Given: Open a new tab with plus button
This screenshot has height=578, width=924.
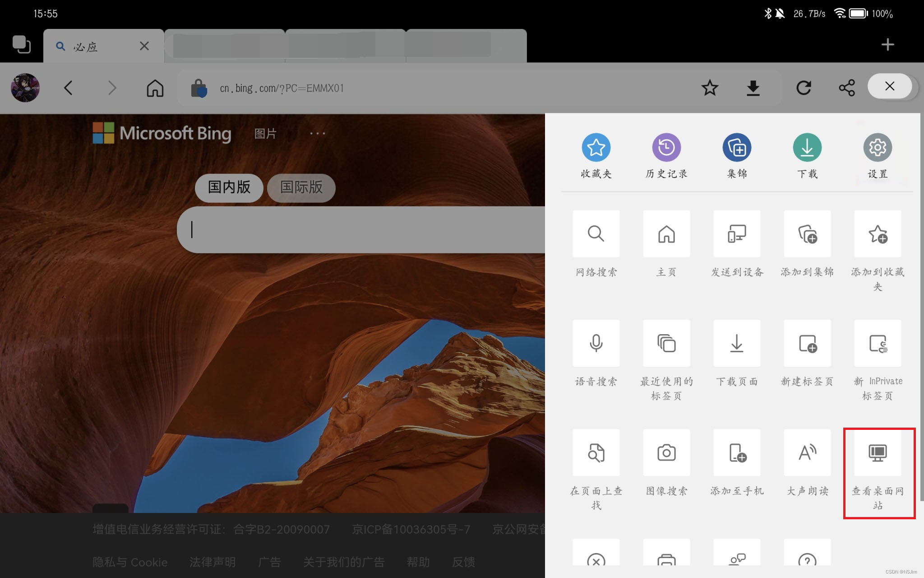Looking at the screenshot, I should pyautogui.click(x=887, y=45).
